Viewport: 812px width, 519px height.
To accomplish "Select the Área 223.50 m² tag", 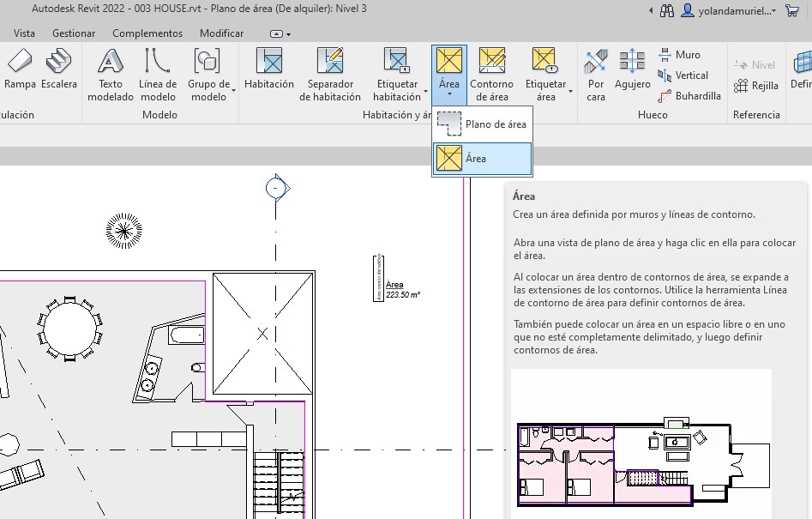I will click(x=397, y=290).
